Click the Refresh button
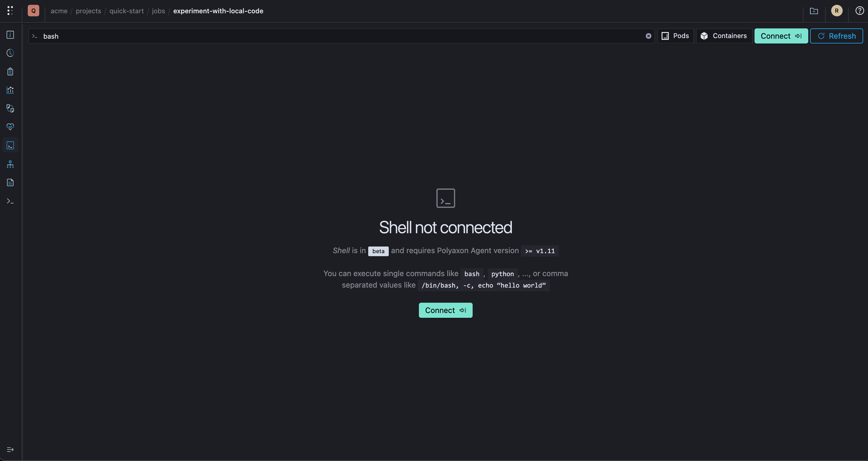868x461 pixels. tap(836, 36)
